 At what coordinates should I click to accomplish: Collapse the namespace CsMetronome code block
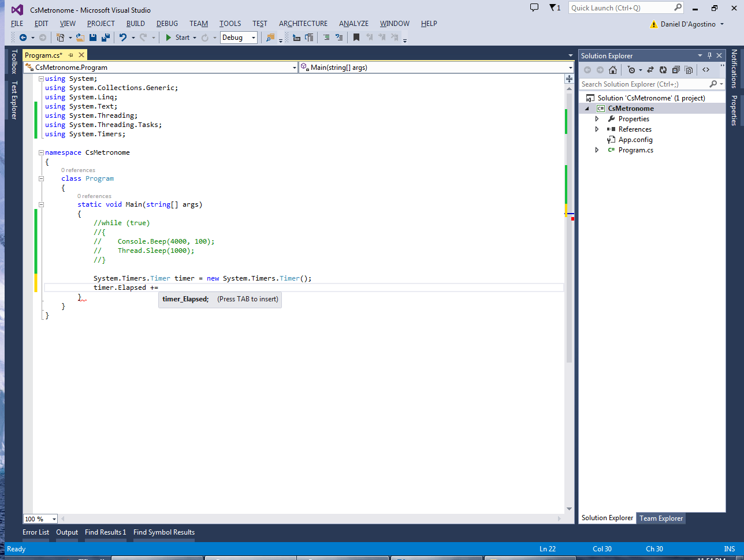click(41, 152)
